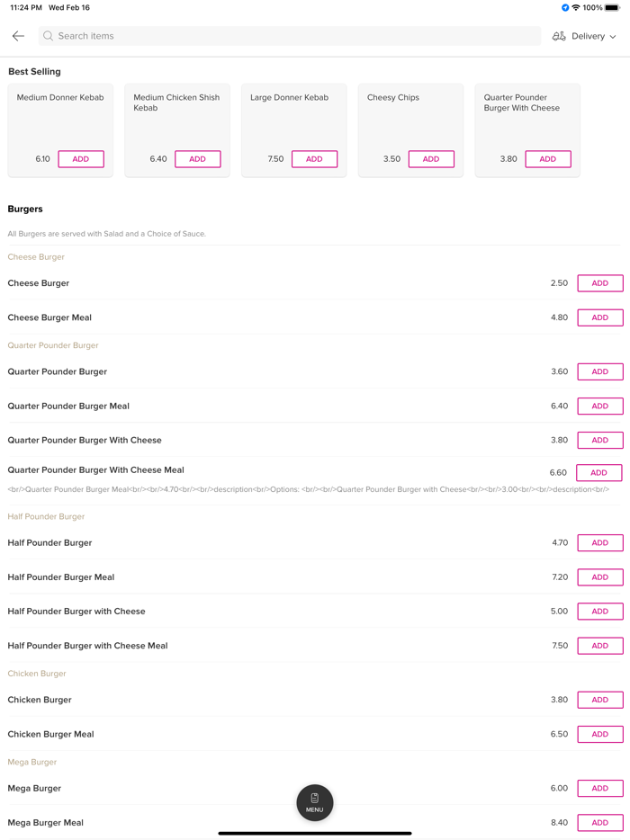Tap the Wi-Fi status icon
The width and height of the screenshot is (630, 840).
click(x=576, y=7)
